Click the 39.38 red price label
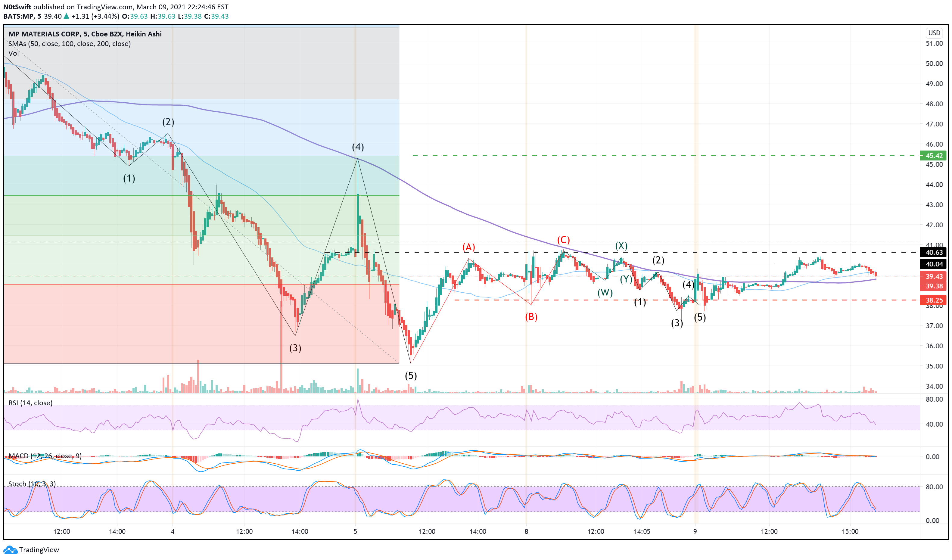Image resolution: width=952 pixels, height=560 pixels. pyautogui.click(x=934, y=286)
